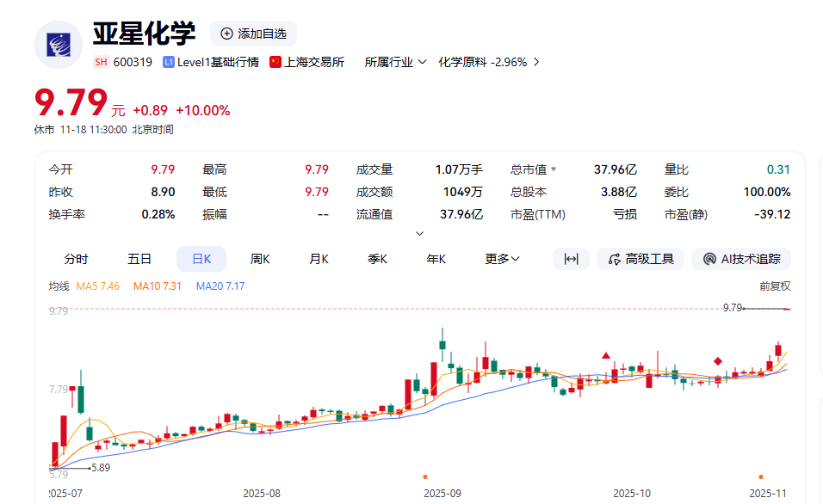Add stock via 添加自选 button

click(253, 34)
